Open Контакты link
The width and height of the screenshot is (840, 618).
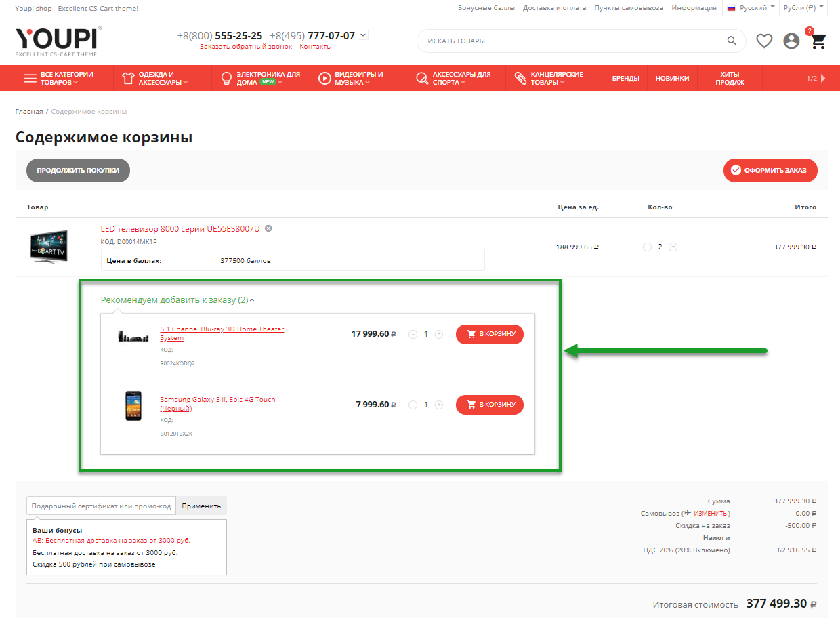[316, 47]
